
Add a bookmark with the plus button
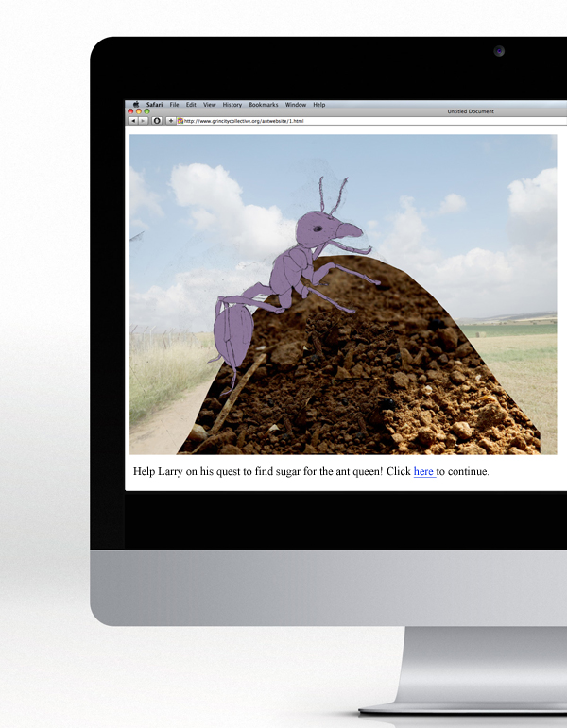[x=170, y=121]
